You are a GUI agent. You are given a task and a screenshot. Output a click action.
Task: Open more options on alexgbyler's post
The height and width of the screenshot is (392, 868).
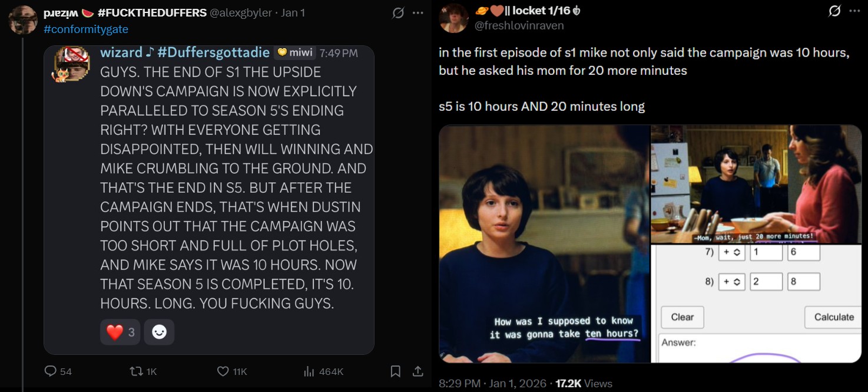tap(418, 13)
